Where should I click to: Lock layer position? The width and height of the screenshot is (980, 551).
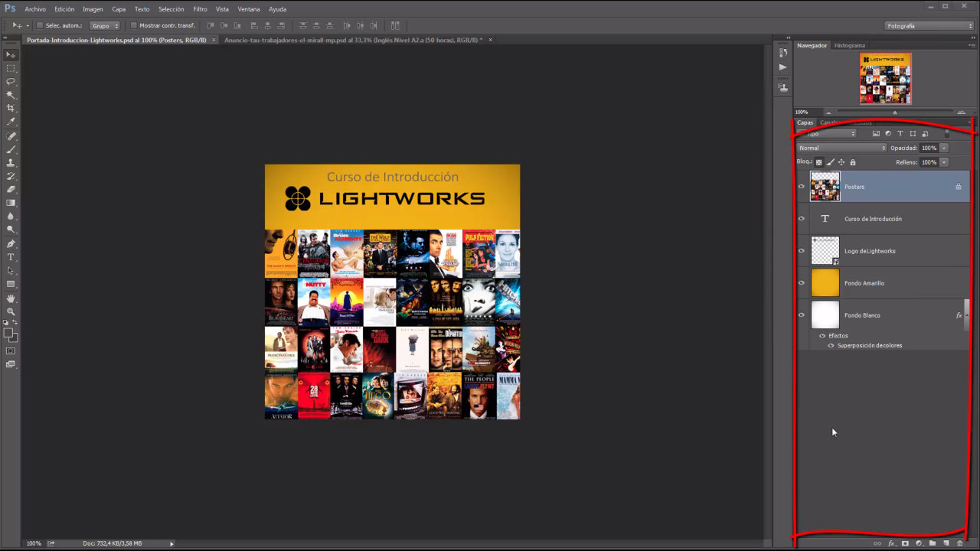point(841,162)
